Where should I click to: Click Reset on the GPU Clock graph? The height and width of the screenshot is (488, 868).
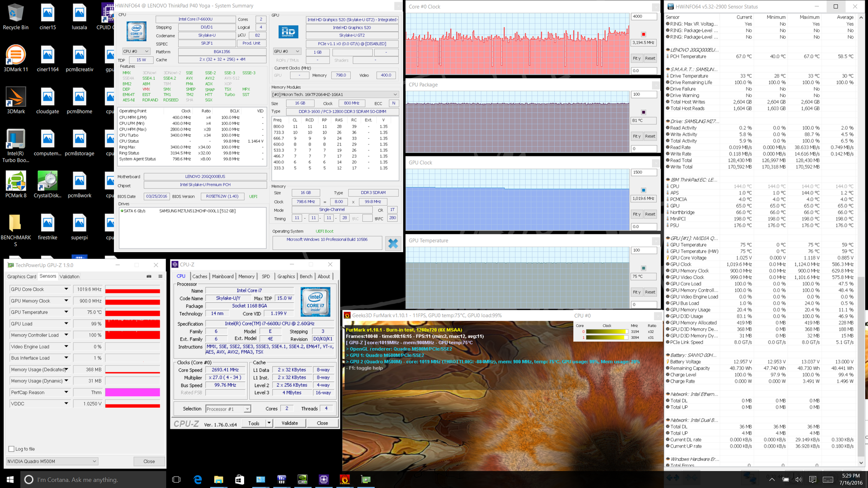click(x=650, y=214)
